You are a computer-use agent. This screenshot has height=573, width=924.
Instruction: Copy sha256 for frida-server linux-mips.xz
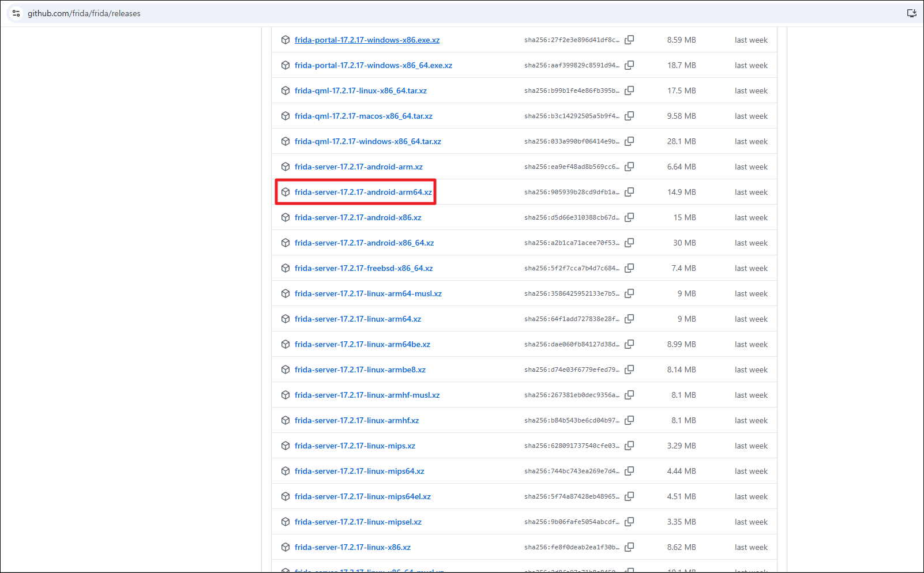coord(629,446)
